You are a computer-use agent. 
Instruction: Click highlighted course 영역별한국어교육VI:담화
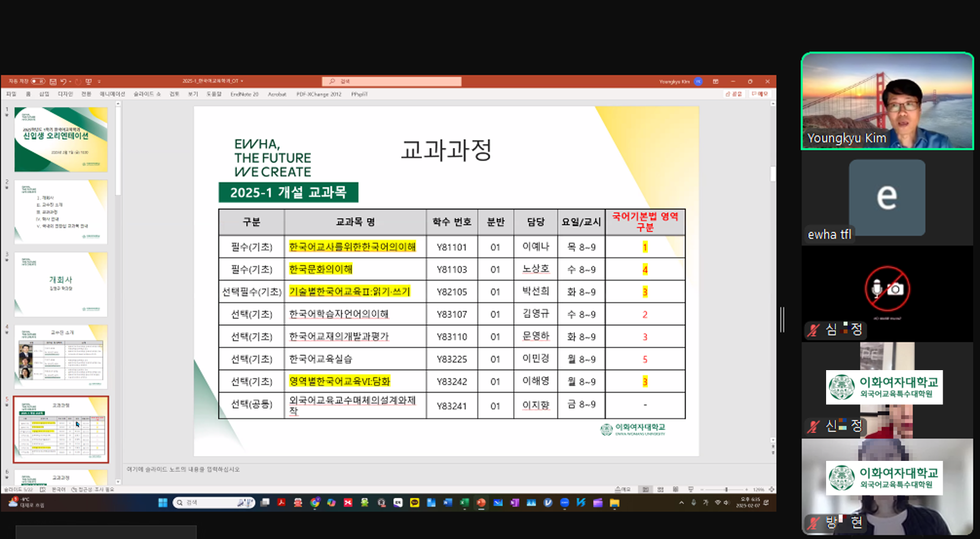(340, 381)
